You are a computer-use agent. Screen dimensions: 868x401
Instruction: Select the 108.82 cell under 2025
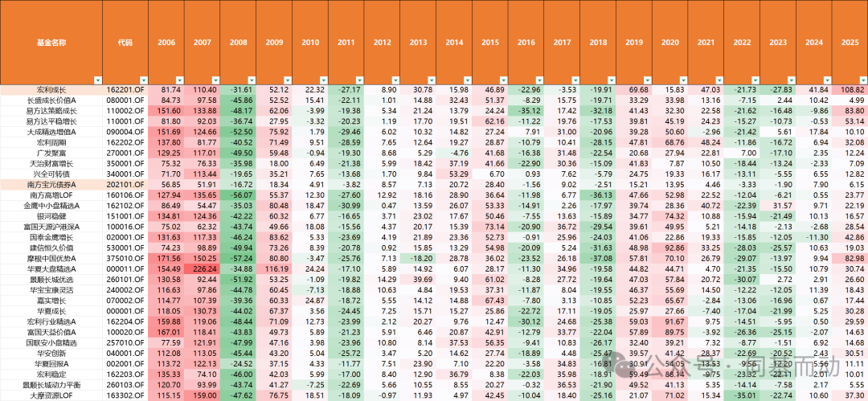click(x=852, y=89)
